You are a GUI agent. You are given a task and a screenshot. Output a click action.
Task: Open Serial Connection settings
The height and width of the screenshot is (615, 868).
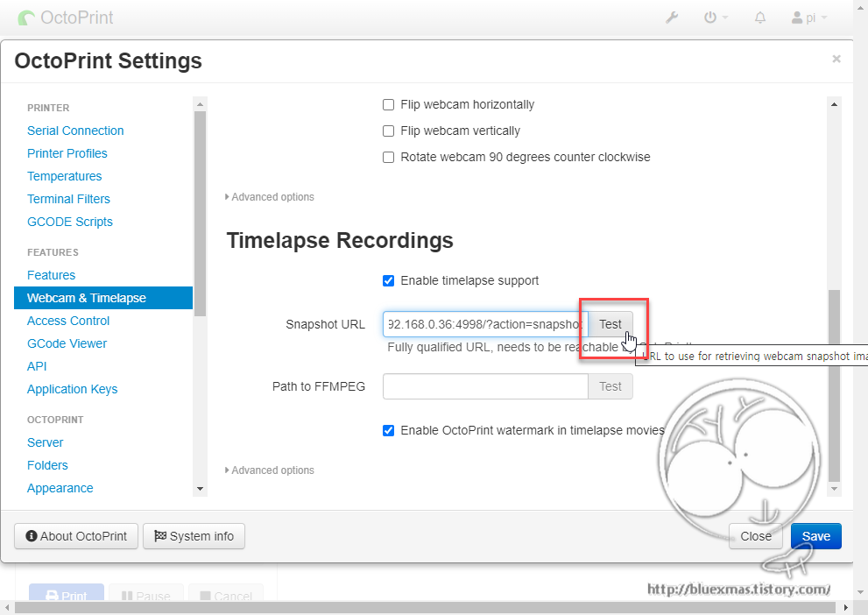click(75, 131)
